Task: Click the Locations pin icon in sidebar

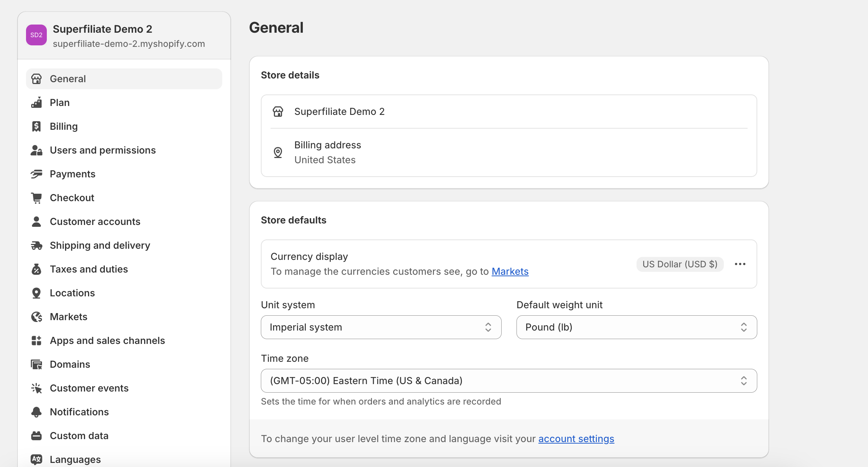Action: tap(36, 293)
